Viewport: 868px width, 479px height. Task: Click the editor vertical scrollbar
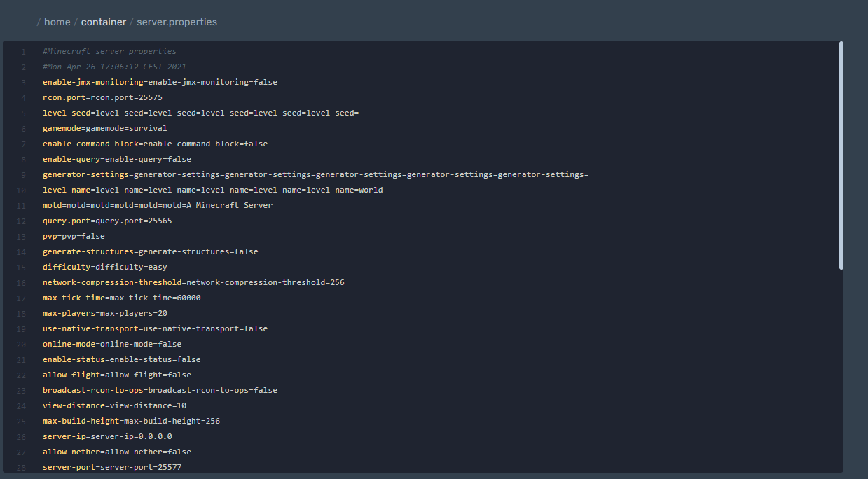pyautogui.click(x=841, y=155)
